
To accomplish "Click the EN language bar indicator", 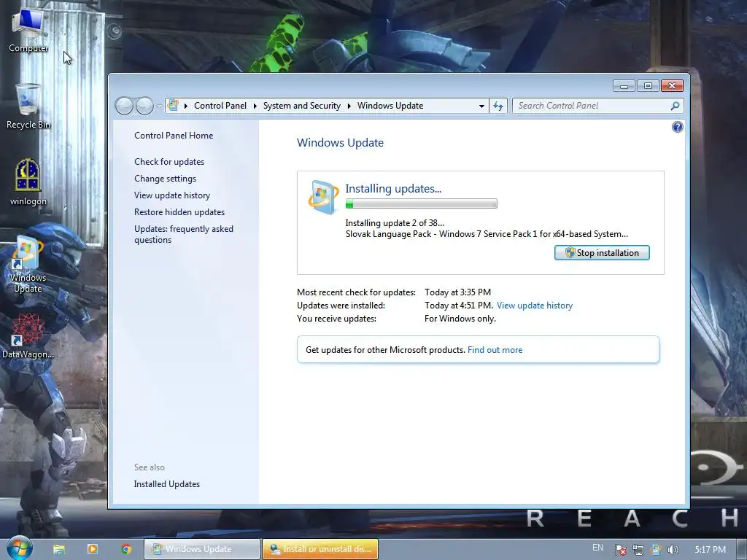I will tap(597, 548).
